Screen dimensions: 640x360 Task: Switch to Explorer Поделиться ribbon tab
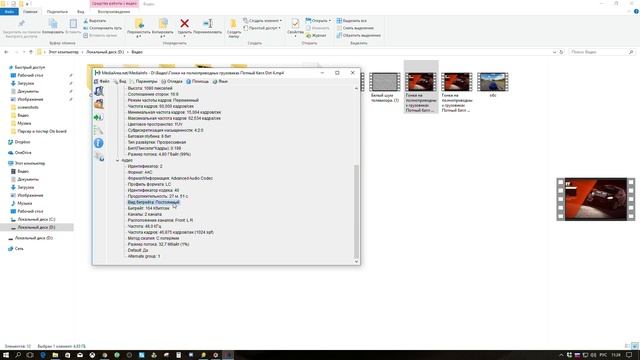point(57,12)
